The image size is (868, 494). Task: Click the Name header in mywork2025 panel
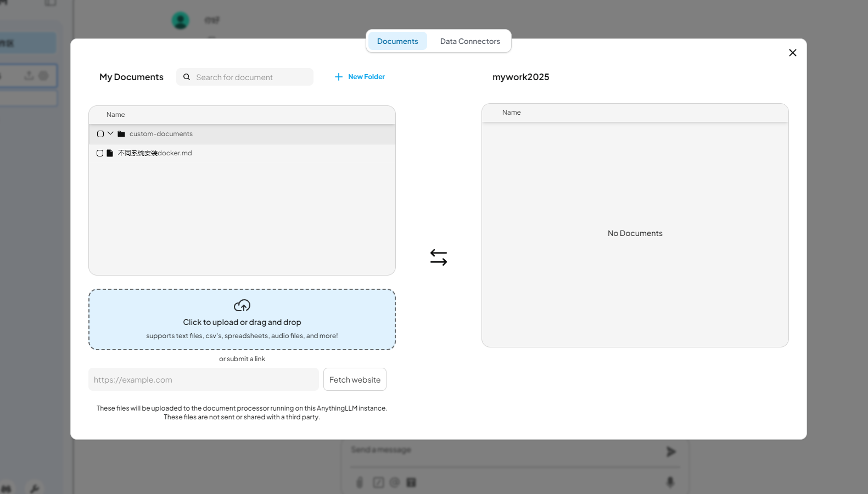[512, 113]
